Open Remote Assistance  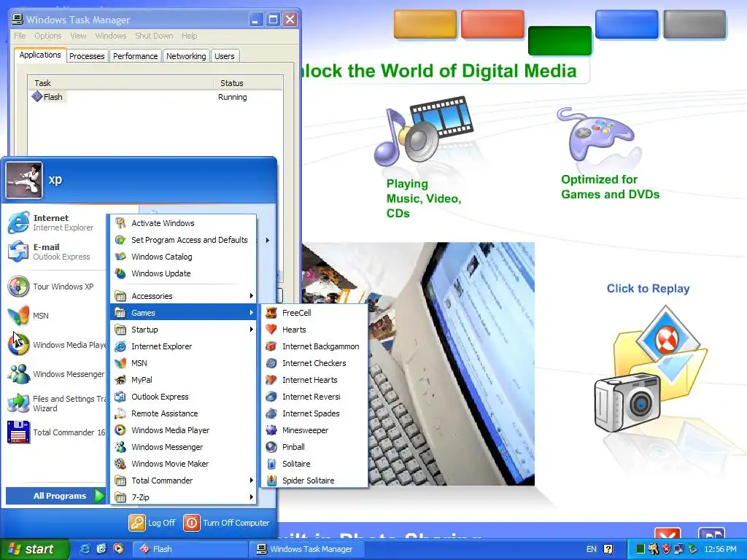pos(183,413)
